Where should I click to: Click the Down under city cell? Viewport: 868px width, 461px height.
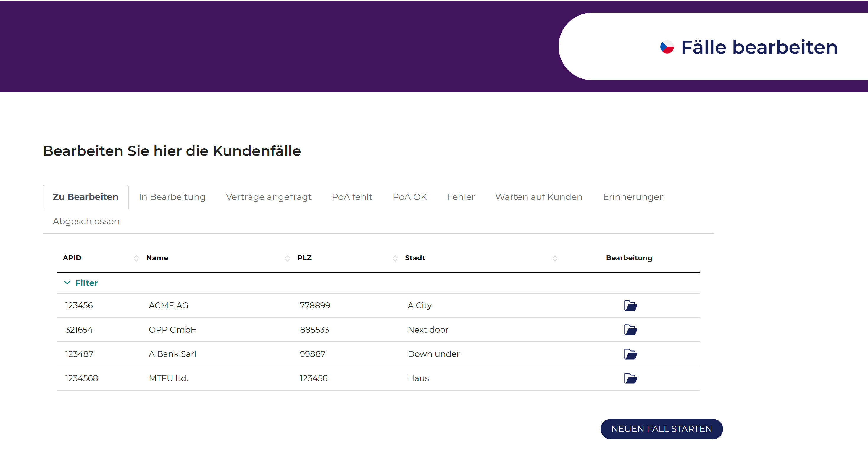pos(433,354)
